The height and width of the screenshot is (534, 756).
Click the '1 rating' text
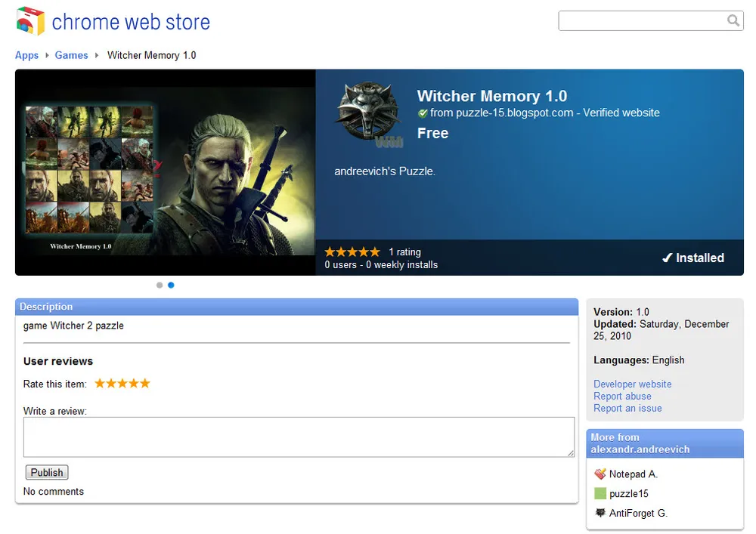coord(404,252)
